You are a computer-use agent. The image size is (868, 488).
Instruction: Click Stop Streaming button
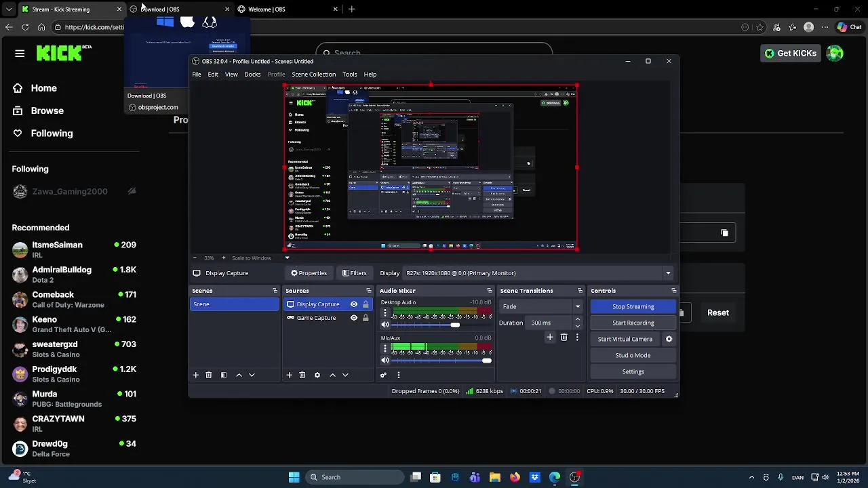click(x=633, y=306)
